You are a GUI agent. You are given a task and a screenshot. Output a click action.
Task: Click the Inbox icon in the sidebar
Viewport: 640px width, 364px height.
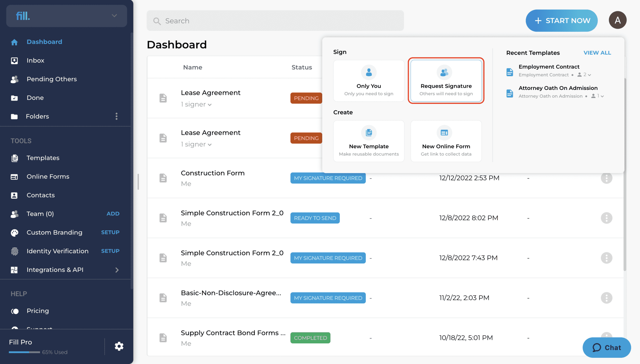click(14, 61)
